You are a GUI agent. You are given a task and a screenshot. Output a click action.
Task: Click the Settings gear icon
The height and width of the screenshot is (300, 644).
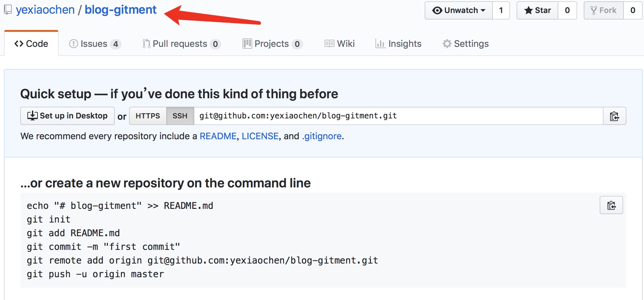click(447, 44)
